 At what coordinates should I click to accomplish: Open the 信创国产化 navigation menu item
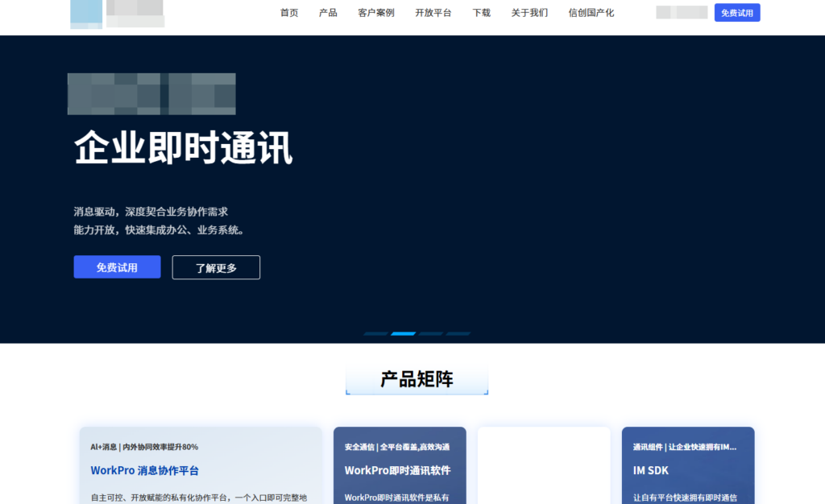point(590,13)
